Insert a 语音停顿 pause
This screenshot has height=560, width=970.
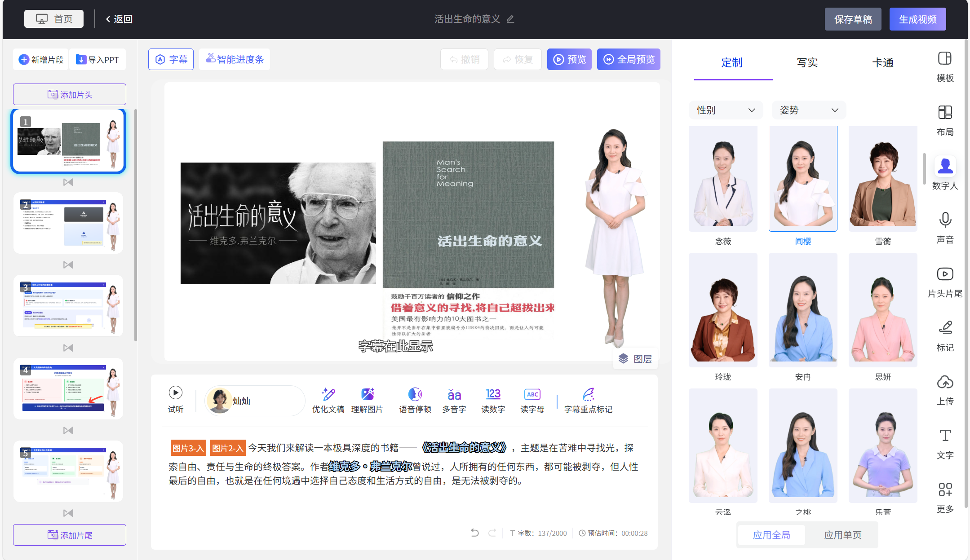(415, 400)
